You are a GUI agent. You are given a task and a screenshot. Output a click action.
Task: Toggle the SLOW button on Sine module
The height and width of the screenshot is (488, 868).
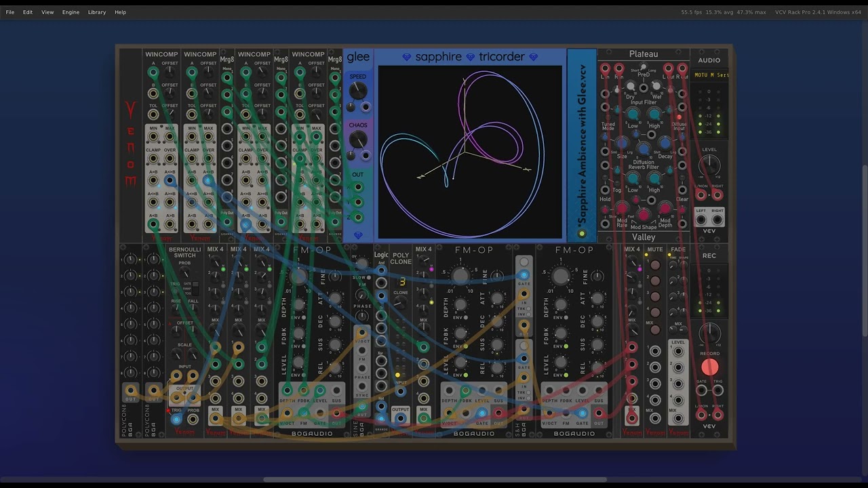point(369,277)
